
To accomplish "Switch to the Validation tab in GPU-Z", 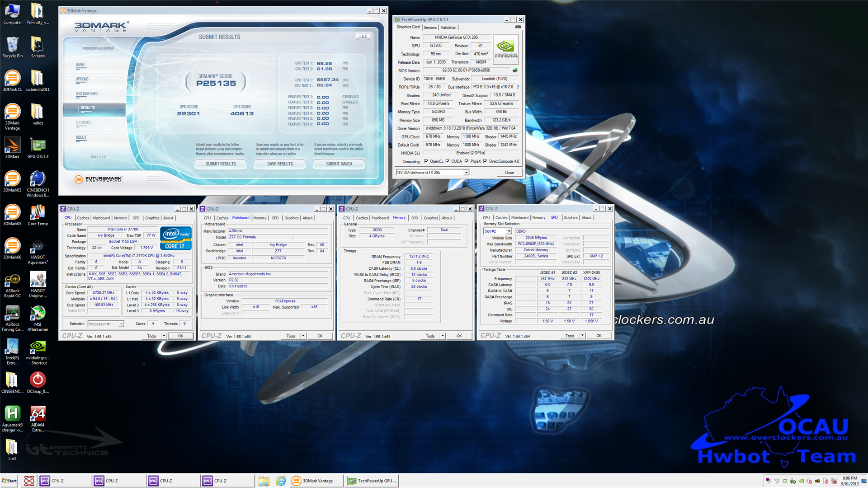I will click(448, 28).
